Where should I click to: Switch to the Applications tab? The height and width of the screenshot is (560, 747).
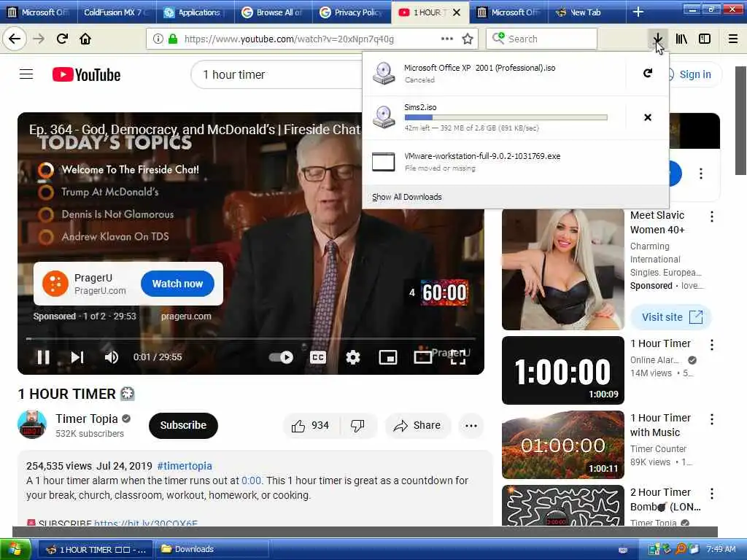tap(196, 12)
